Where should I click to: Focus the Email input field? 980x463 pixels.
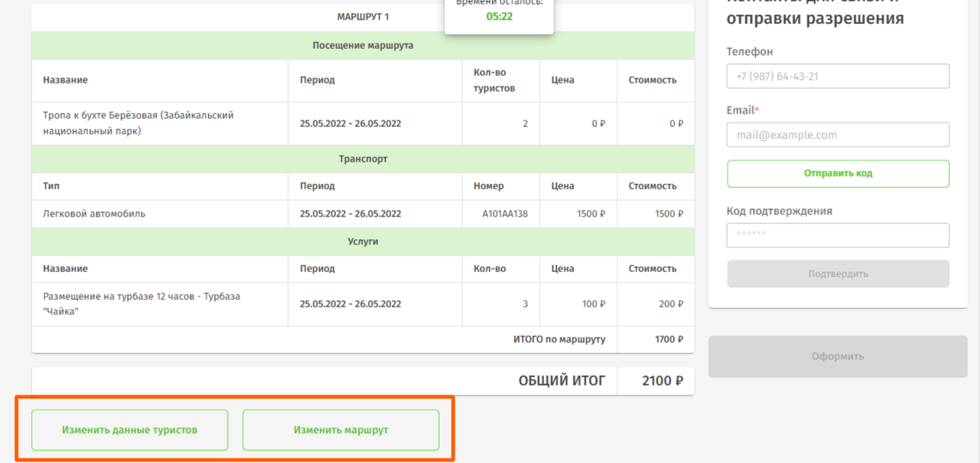(x=837, y=135)
